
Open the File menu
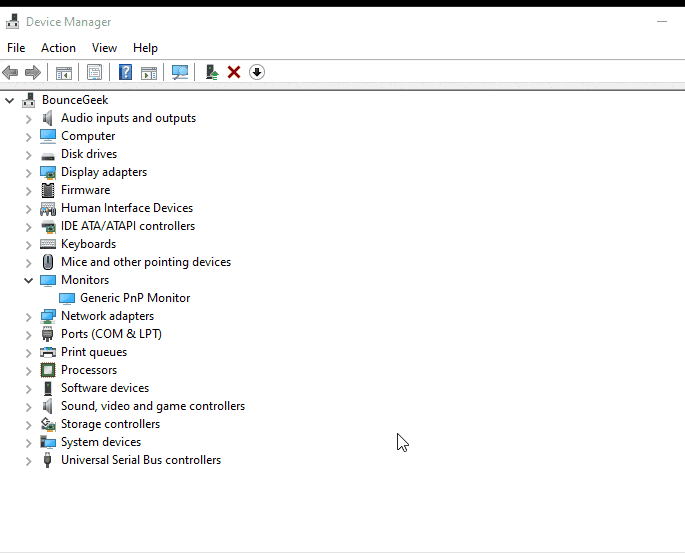[x=16, y=48]
